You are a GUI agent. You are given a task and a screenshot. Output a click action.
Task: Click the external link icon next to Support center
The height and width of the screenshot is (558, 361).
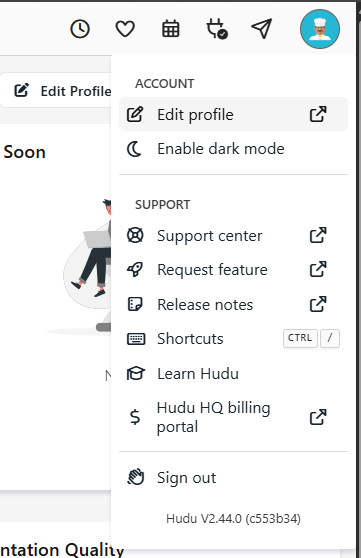[x=318, y=235]
